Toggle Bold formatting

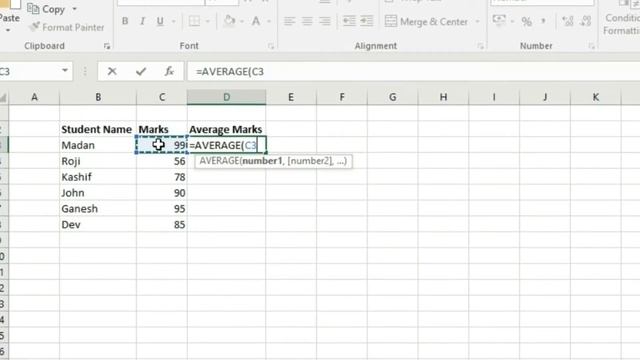coord(125,21)
